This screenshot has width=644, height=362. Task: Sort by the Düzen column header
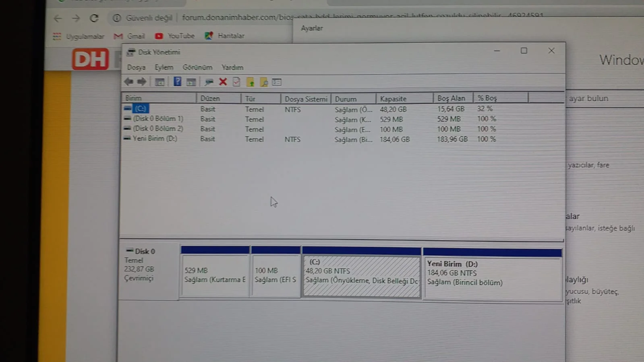(x=219, y=98)
